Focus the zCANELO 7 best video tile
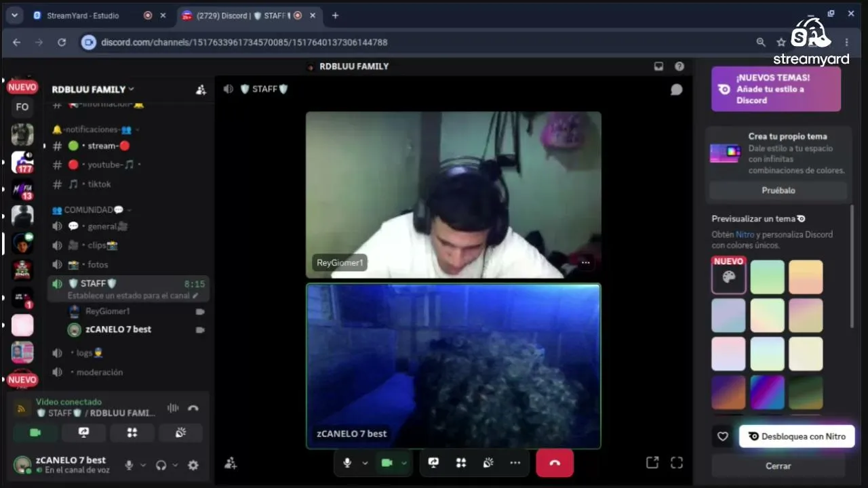The image size is (868, 488). coord(453,366)
